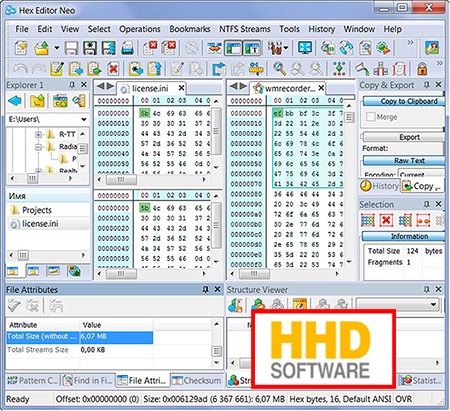Click the Raw Text section header
Viewport: 450px width, 411px height.
click(x=404, y=161)
